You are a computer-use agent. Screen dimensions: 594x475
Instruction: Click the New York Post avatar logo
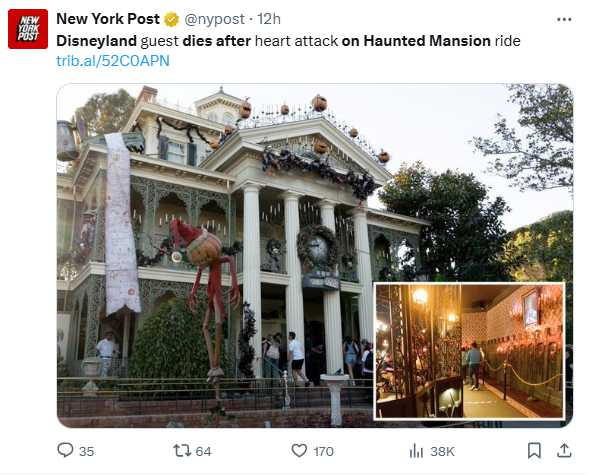pos(28,29)
